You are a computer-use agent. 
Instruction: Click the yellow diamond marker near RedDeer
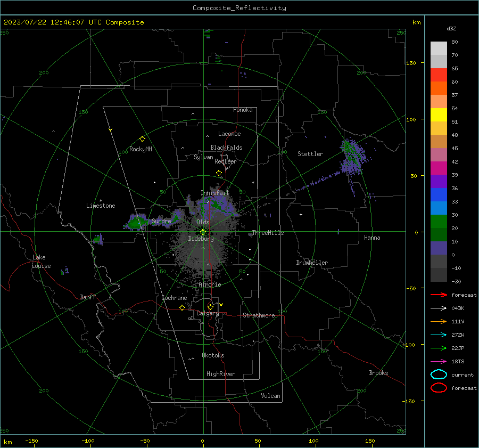219,173
